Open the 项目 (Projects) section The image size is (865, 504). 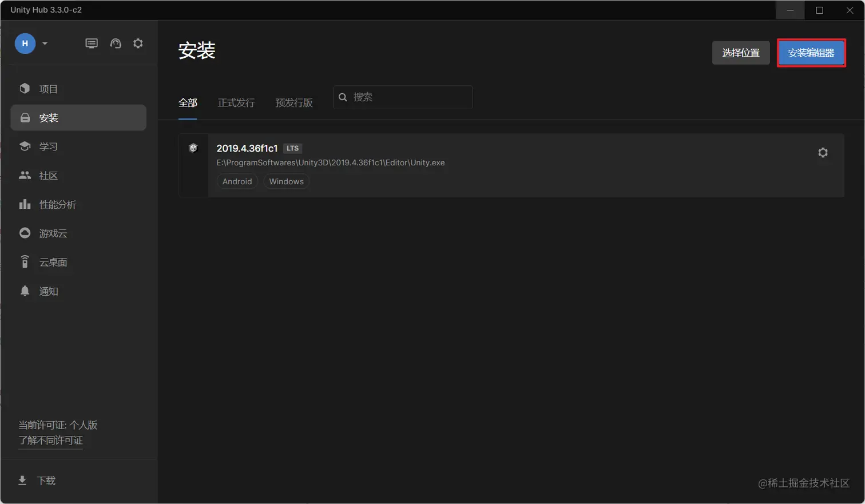pos(48,89)
